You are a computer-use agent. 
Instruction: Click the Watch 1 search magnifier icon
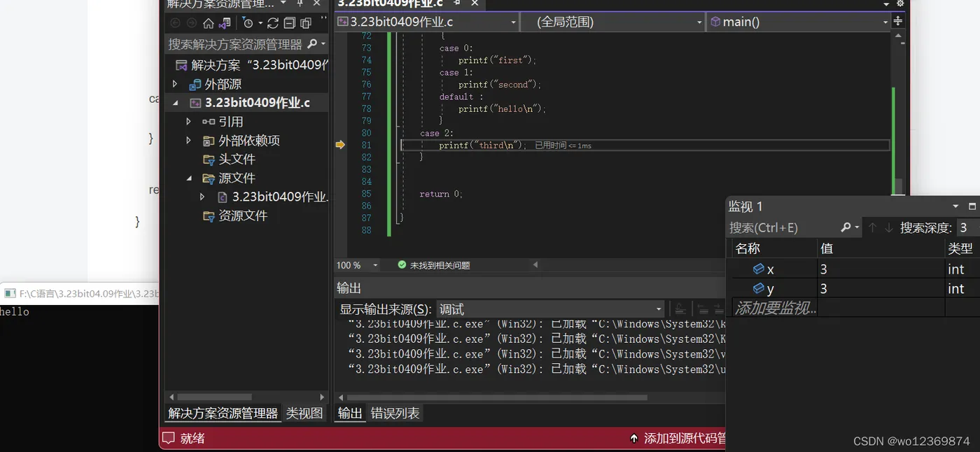tap(846, 227)
